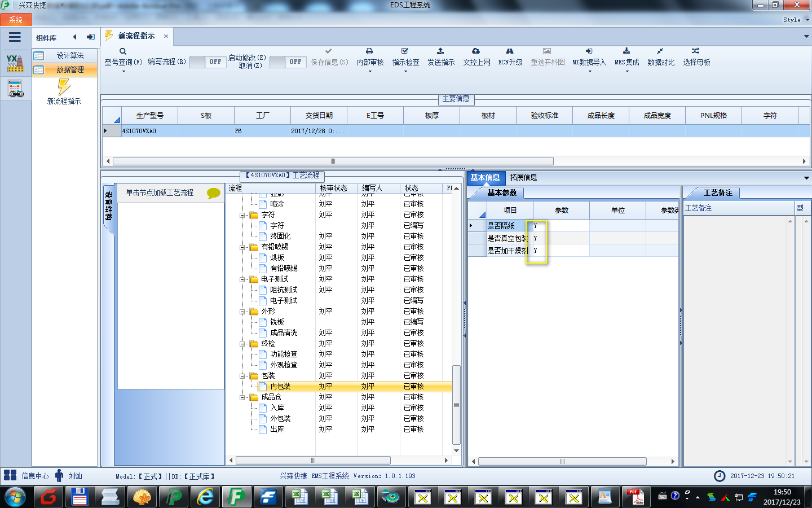The image size is (812, 508).
Task: Sort by the 交货日期 column header
Action: click(x=319, y=115)
